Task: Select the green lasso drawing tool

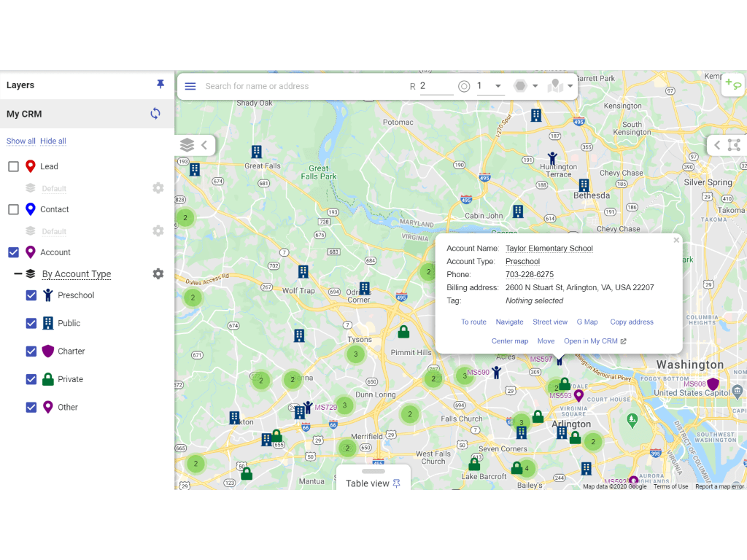Action: coord(733,85)
